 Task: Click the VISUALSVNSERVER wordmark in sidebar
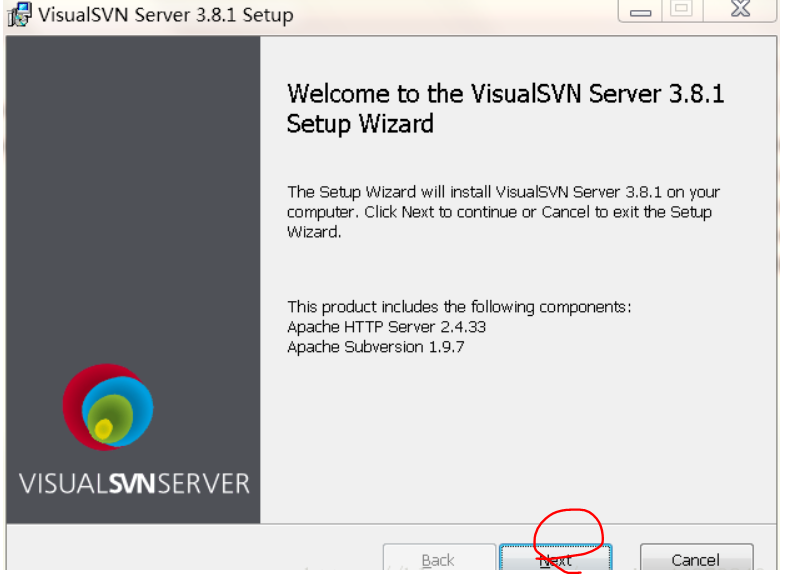134,484
